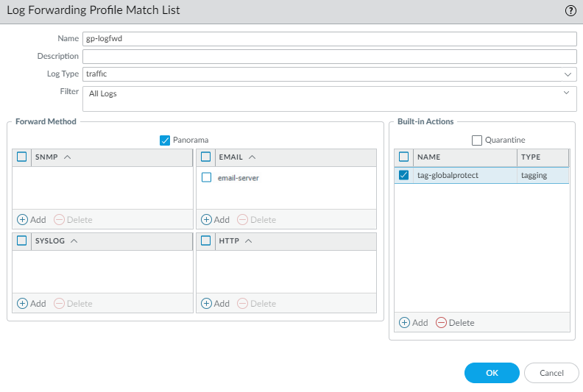Uncheck the Panorama checkbox
This screenshot has width=583, height=392.
click(x=165, y=140)
